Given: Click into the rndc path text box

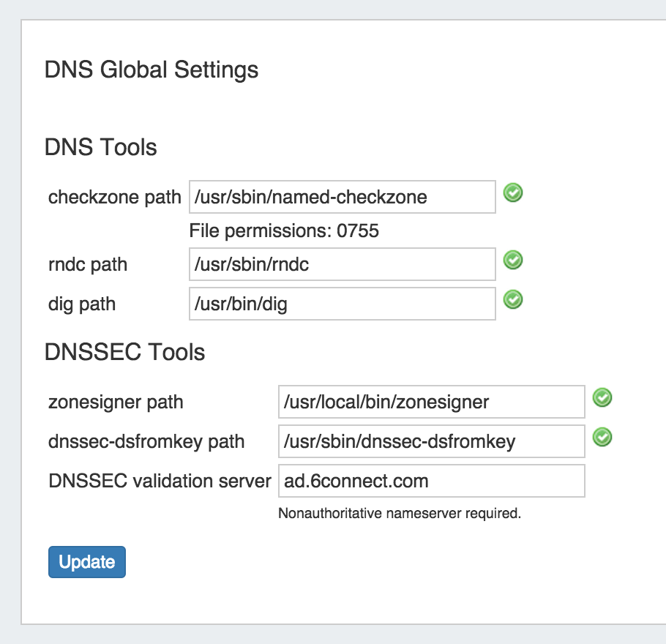Looking at the screenshot, I should point(342,264).
